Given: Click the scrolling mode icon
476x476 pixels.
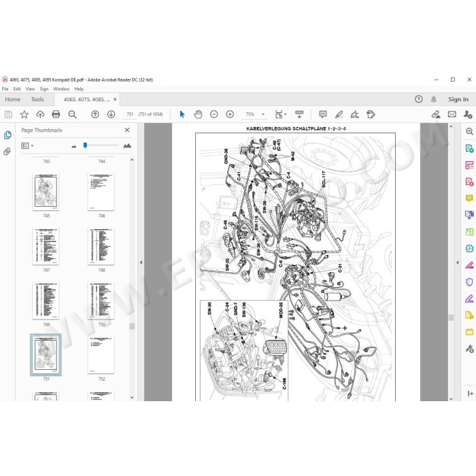Looking at the screenshot, I should click(299, 114).
